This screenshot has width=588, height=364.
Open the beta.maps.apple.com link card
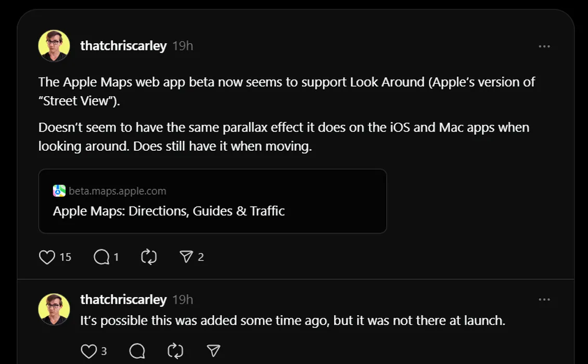pos(213,201)
